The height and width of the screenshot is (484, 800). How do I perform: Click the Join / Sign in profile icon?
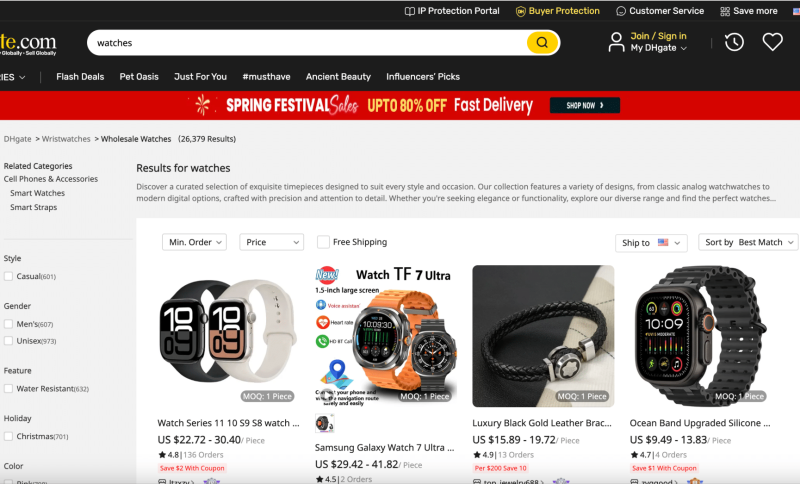[x=617, y=42]
